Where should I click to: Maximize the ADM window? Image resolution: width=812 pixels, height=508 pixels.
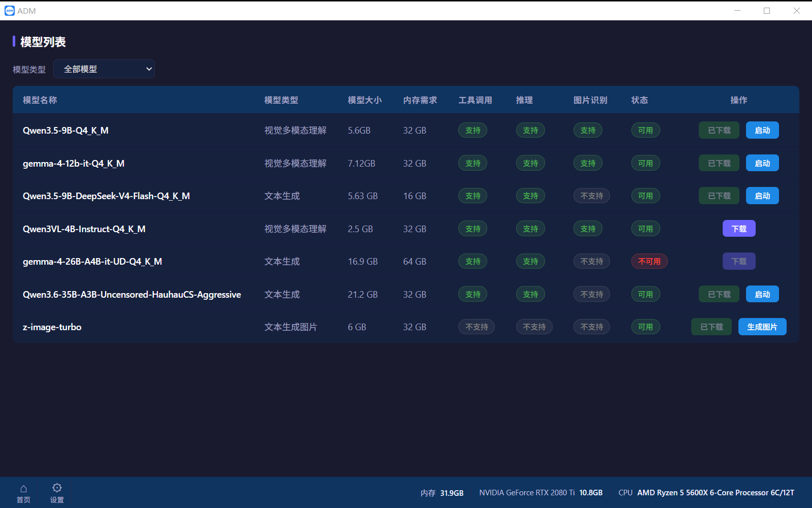pyautogui.click(x=767, y=11)
